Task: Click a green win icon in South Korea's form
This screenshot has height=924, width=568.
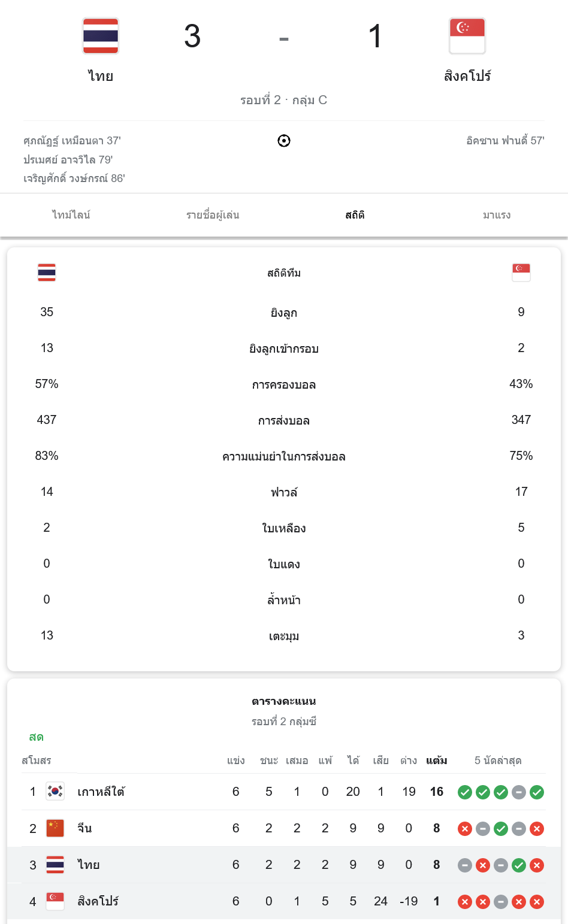Action: (x=464, y=791)
